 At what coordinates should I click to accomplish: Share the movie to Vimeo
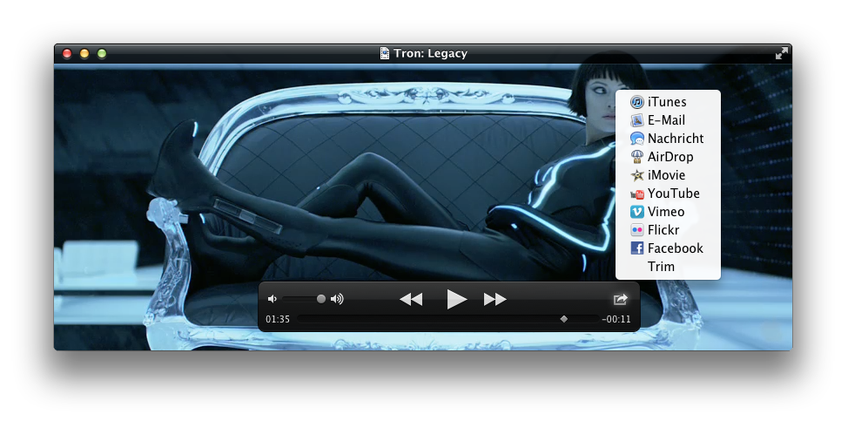click(668, 212)
